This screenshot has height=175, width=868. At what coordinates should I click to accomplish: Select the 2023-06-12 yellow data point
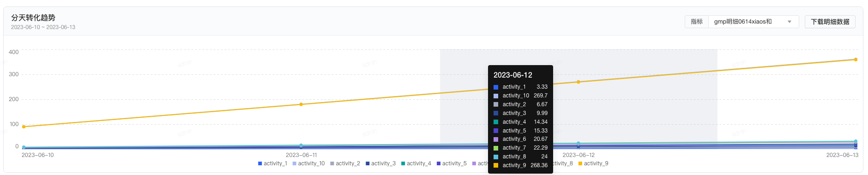click(x=578, y=82)
